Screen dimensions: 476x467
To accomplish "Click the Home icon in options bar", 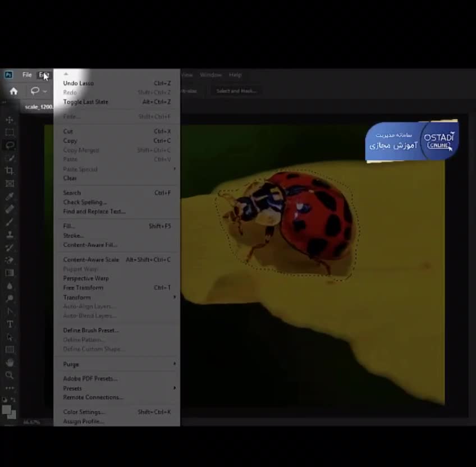I will (x=13, y=91).
